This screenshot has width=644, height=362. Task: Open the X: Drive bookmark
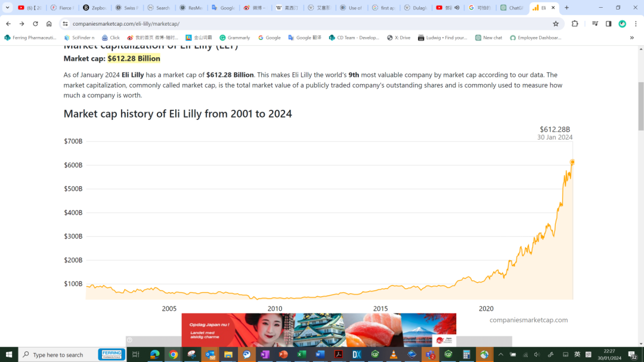click(398, 38)
